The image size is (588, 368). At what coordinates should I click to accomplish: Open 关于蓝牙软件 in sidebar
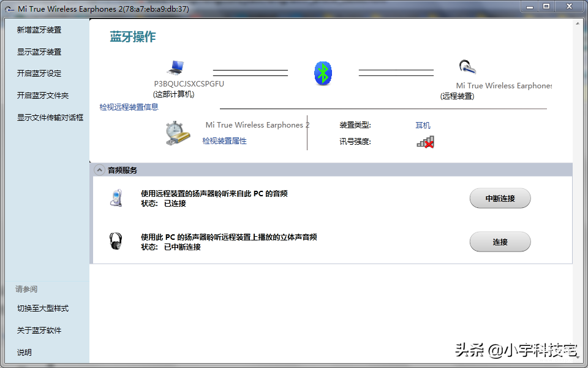click(39, 331)
